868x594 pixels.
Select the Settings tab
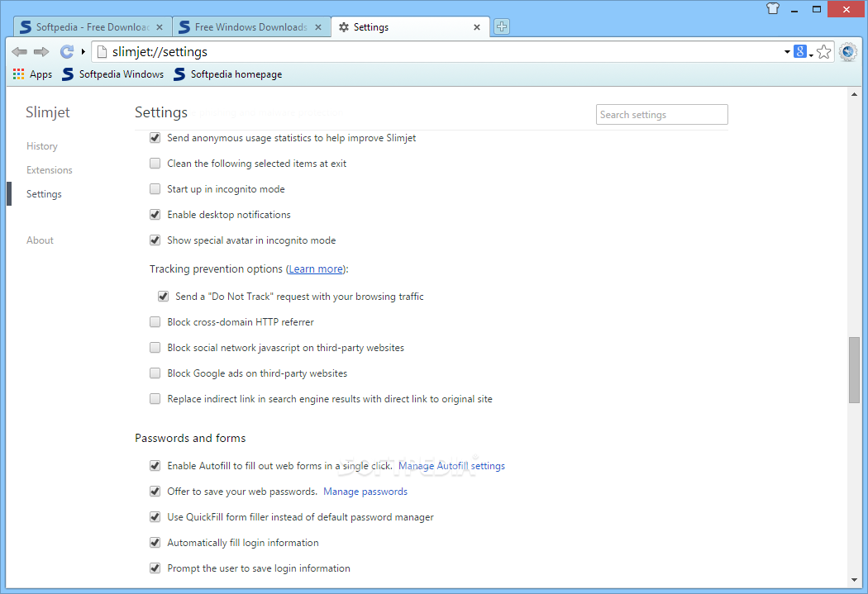(410, 27)
